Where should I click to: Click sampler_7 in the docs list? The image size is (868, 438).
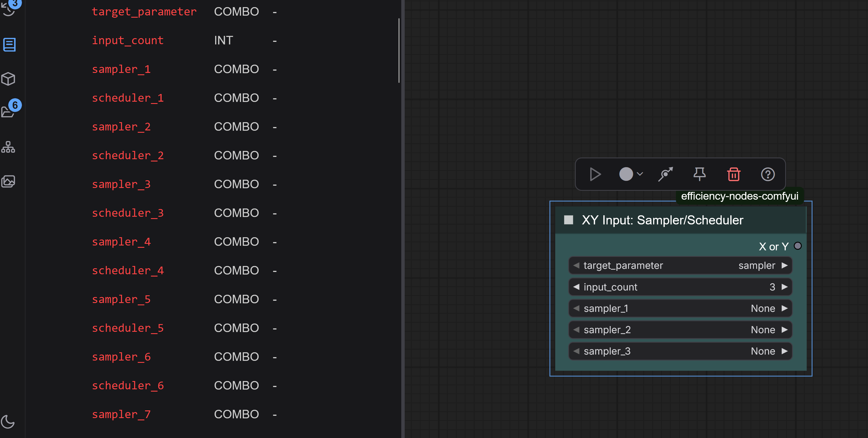coord(121,415)
